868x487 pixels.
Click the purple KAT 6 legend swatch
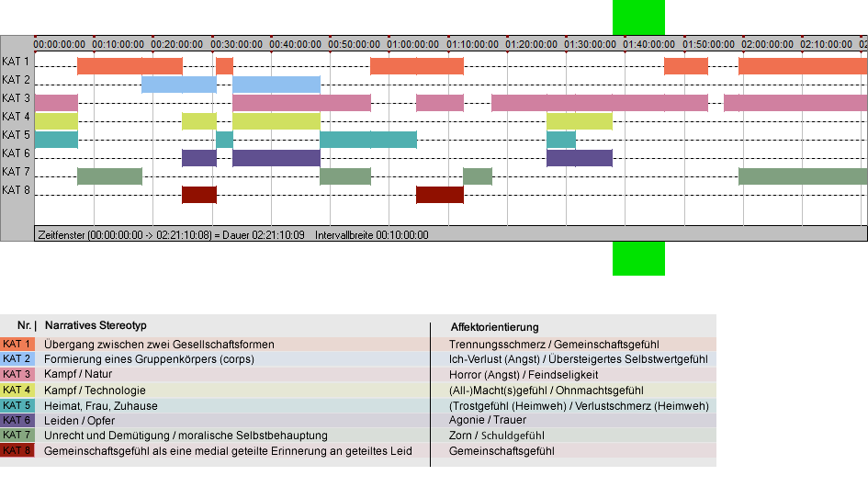(17, 420)
